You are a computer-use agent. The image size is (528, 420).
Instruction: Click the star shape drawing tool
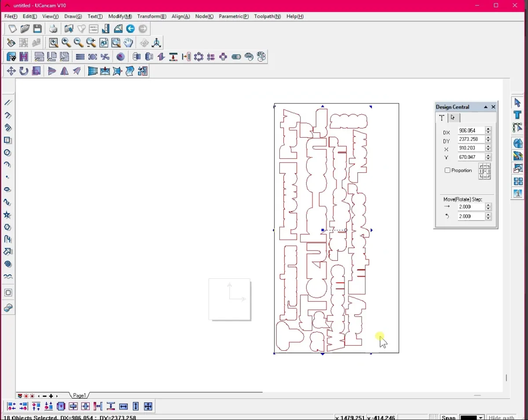[x=7, y=215]
